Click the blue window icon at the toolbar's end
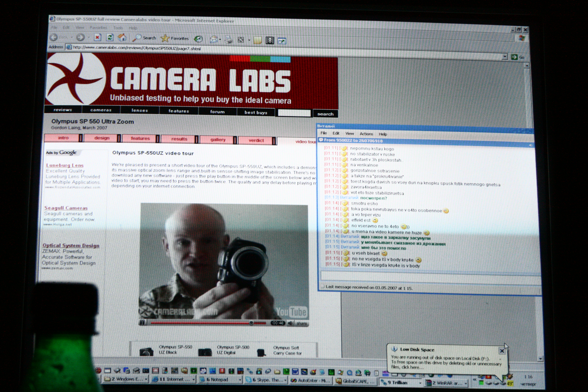588x392 pixels. pos(282,41)
